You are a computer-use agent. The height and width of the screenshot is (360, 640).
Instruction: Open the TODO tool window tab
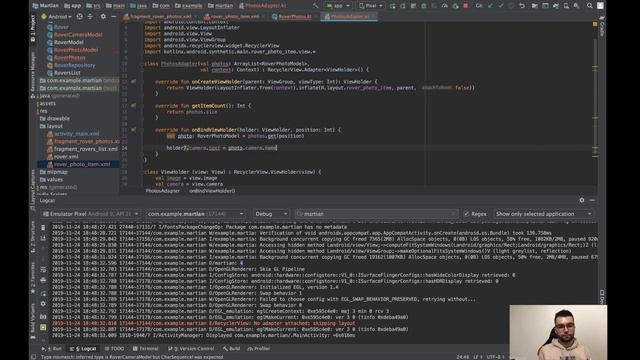click(x=114, y=349)
